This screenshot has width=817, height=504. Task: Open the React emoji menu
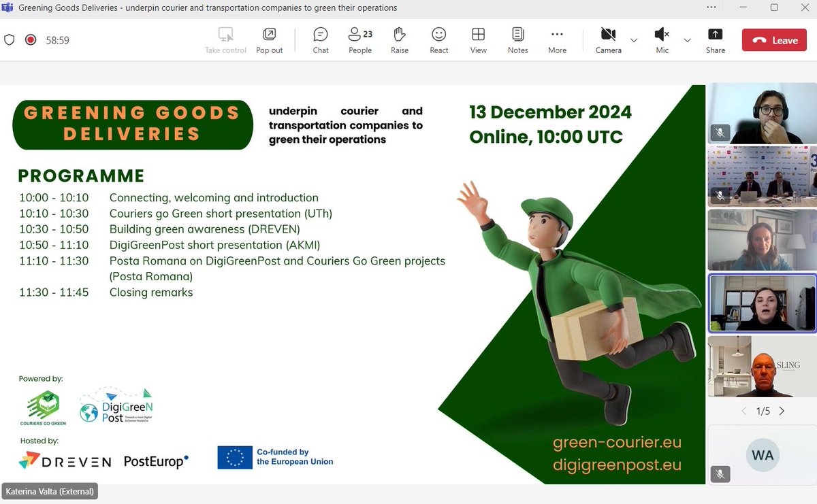click(439, 40)
